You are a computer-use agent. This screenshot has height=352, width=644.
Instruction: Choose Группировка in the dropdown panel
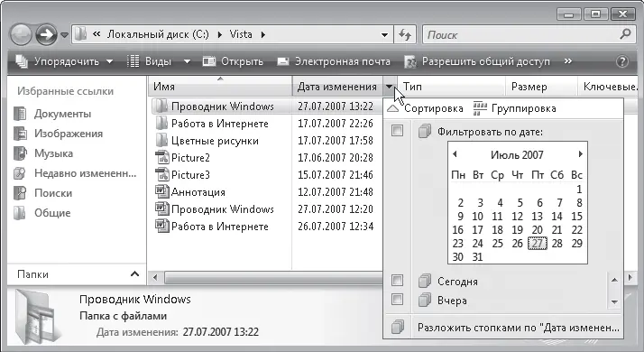tap(515, 108)
